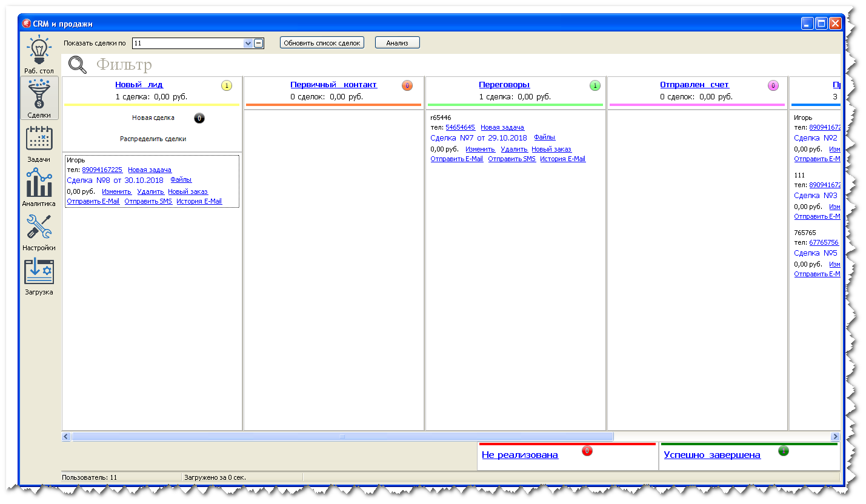866x504 pixels.
Task: Open Файлы link for Сделка №7
Action: 544,138
